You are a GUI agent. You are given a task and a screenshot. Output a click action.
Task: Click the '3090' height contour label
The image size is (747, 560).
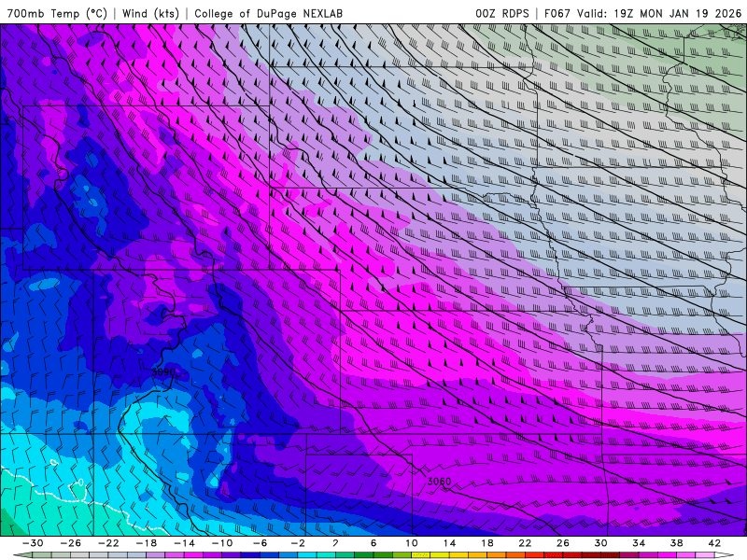(x=163, y=371)
